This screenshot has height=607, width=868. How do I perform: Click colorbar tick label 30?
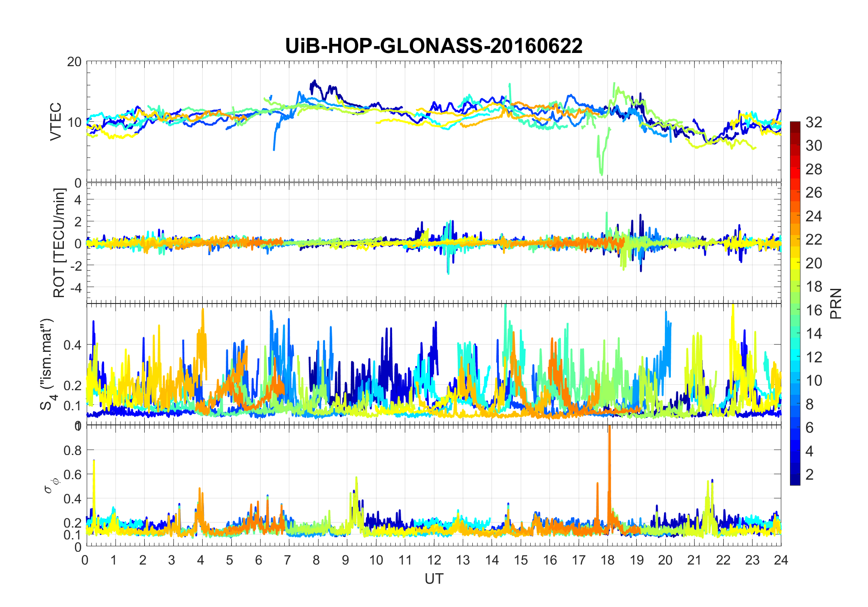[x=814, y=146]
